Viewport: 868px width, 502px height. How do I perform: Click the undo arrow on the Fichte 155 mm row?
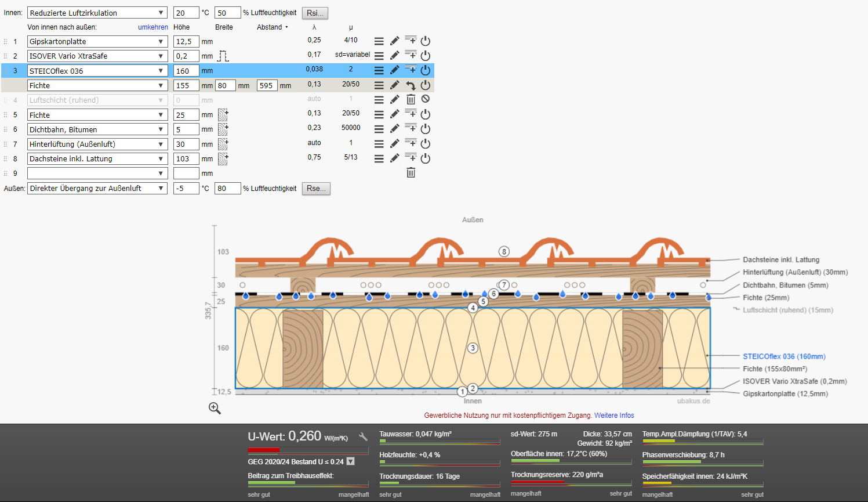click(x=411, y=85)
